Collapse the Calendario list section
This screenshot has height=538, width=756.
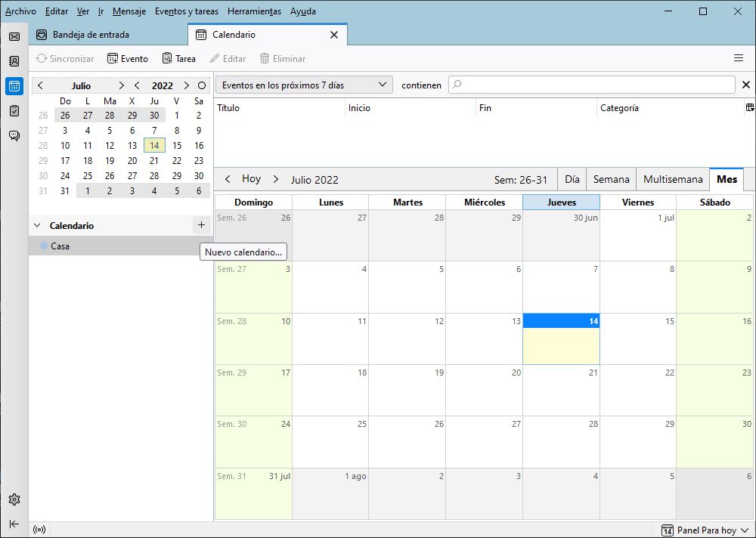(x=38, y=226)
